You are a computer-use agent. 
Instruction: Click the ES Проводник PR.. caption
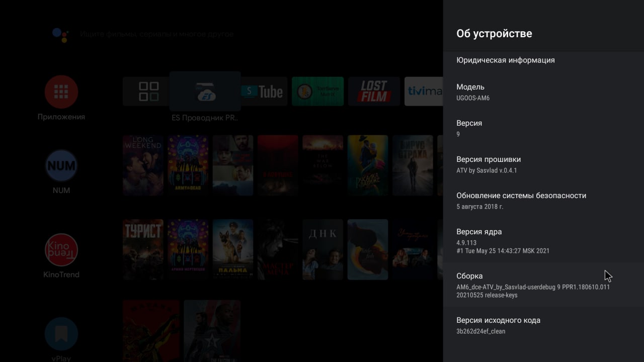point(205,118)
